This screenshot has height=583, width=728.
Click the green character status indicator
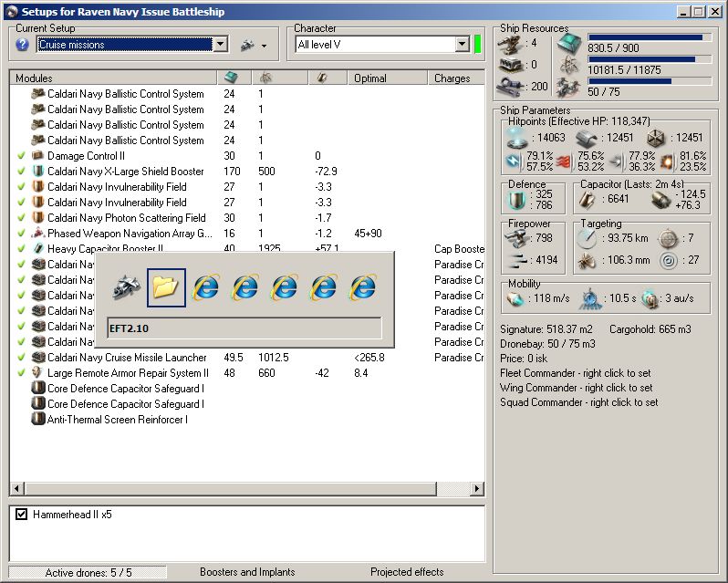477,45
